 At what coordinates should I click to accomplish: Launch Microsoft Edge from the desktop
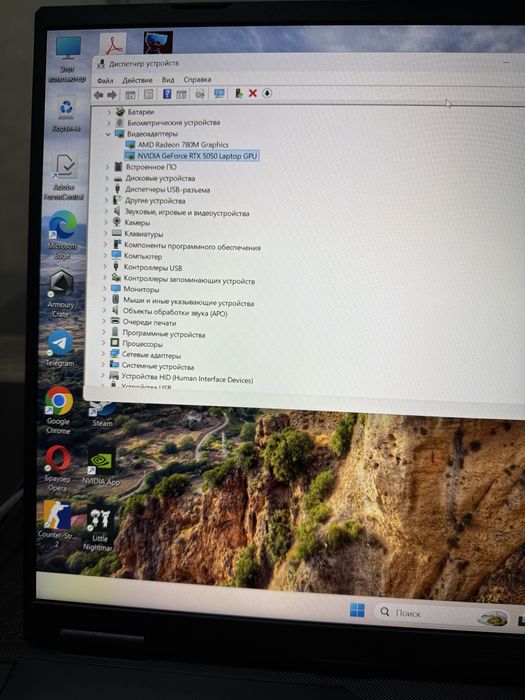62,234
